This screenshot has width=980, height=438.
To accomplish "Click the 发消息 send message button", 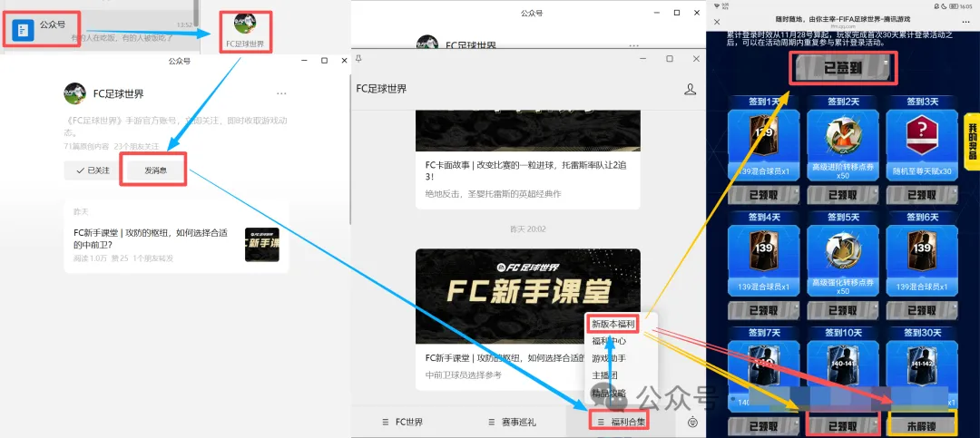I will (x=154, y=170).
